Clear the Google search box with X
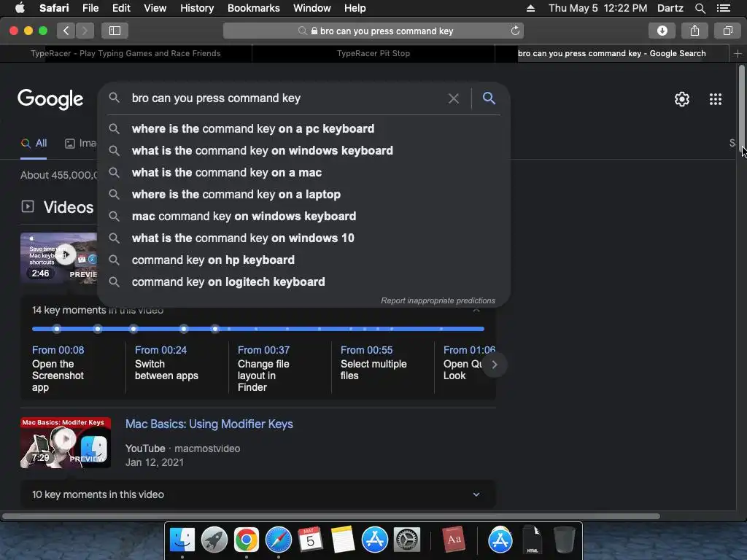 pos(454,98)
